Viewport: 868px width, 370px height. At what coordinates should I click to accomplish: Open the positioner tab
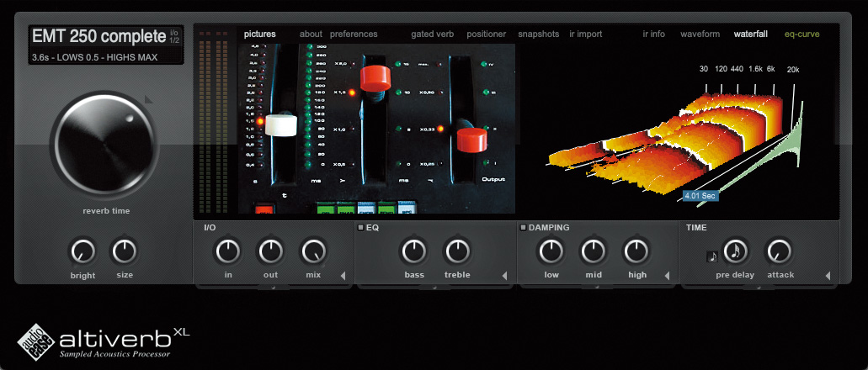[x=486, y=34]
